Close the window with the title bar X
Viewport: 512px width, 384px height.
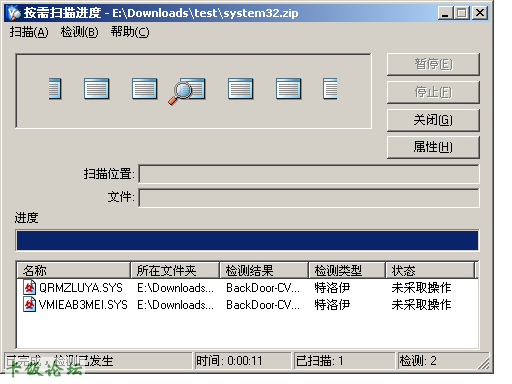click(480, 13)
